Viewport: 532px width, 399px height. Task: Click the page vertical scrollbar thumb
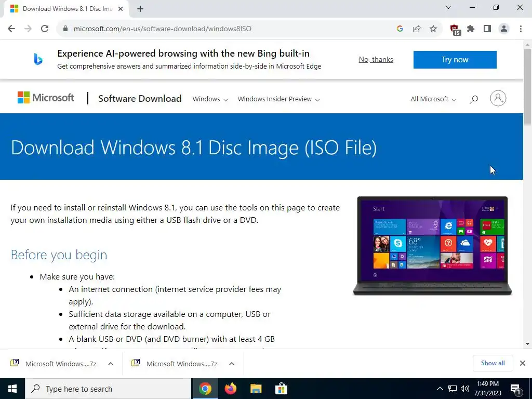coord(528,87)
